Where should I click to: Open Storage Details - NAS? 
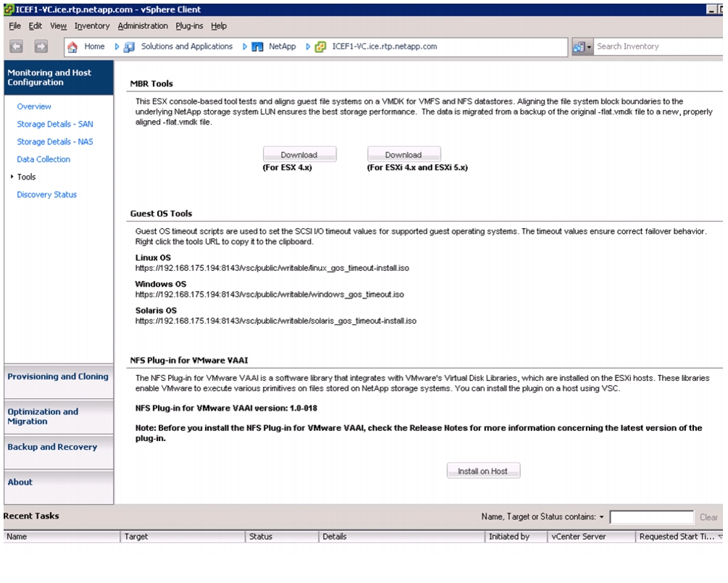click(x=55, y=141)
